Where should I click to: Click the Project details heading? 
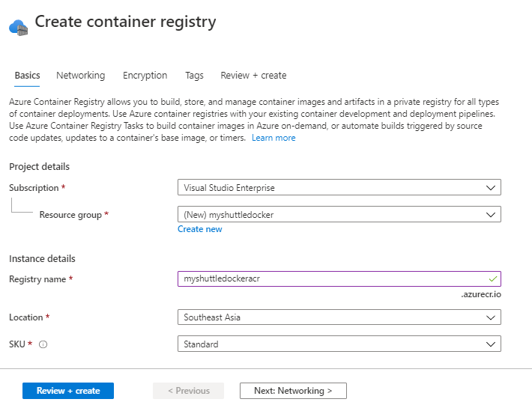40,166
